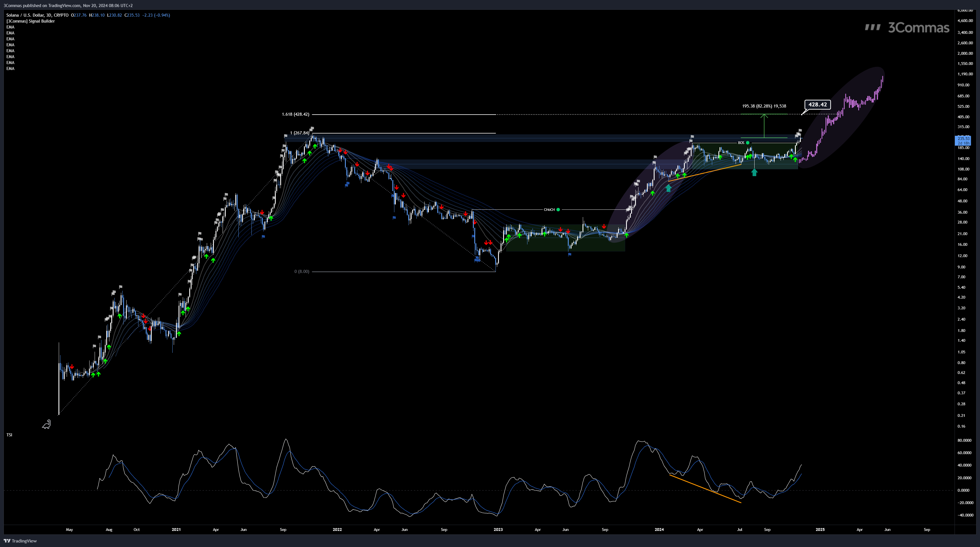This screenshot has width=980, height=547.
Task: Click the 405.00 price axis label
Action: [964, 117]
